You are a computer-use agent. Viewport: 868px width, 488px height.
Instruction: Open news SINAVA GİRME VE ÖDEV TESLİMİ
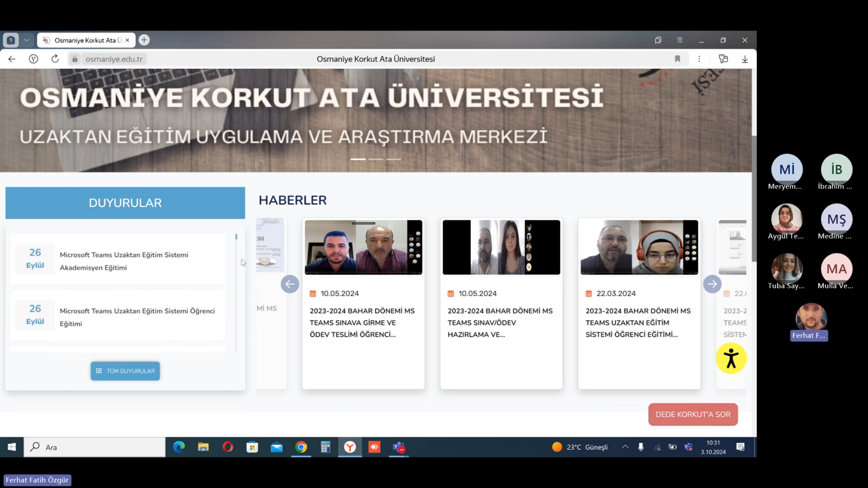click(362, 323)
